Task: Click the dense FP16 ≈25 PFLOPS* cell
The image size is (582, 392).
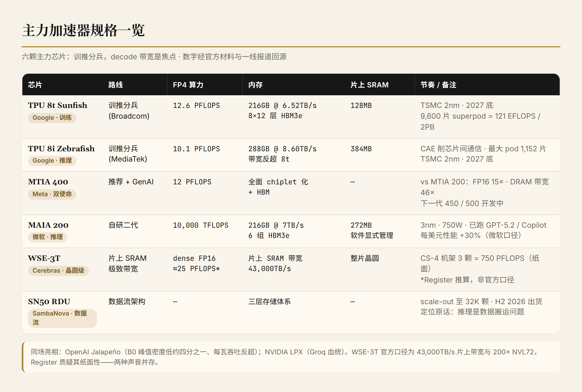Action: coord(196,264)
